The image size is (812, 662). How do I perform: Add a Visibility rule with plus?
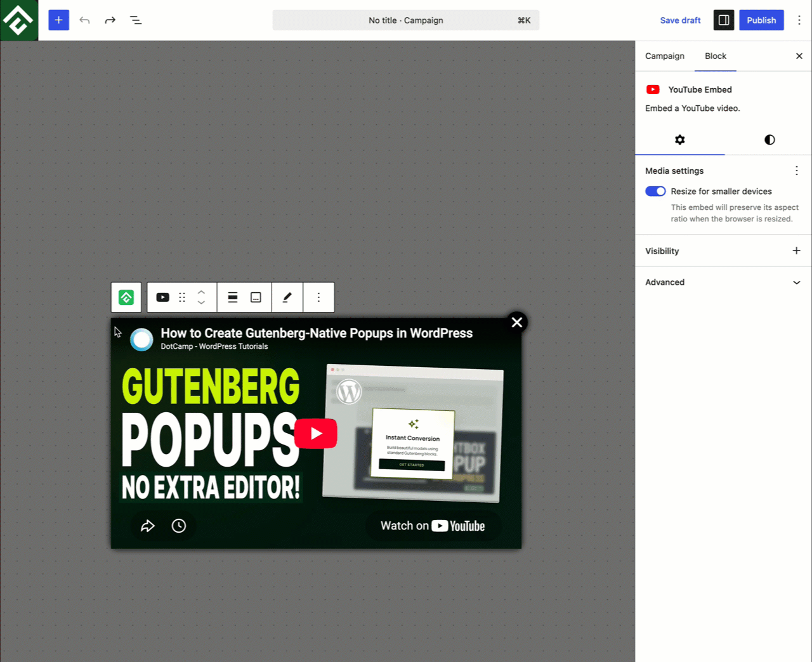tap(797, 251)
